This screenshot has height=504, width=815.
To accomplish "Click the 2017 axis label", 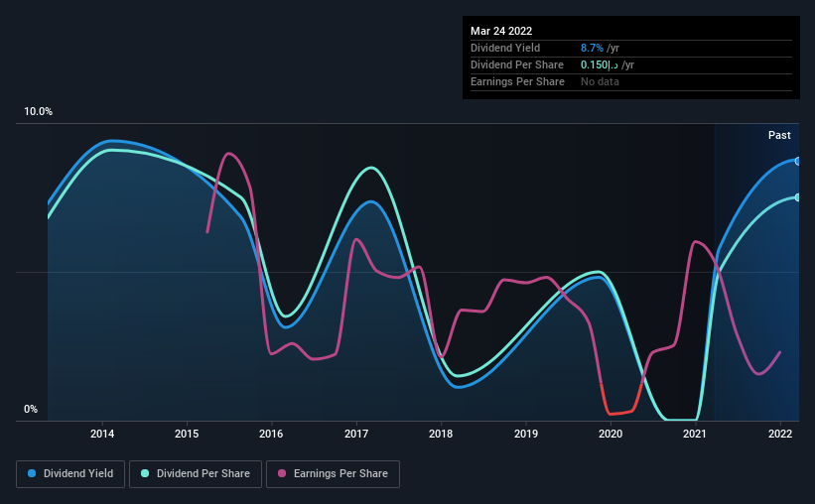I will tap(356, 434).
